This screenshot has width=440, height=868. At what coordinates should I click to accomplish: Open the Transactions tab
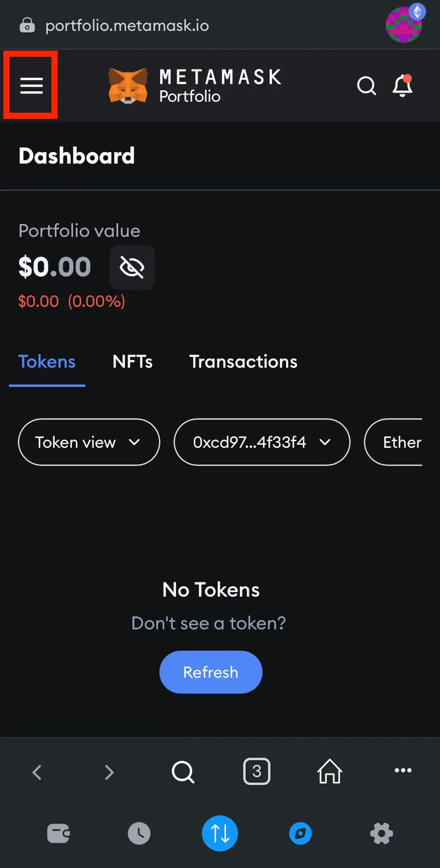(x=243, y=362)
